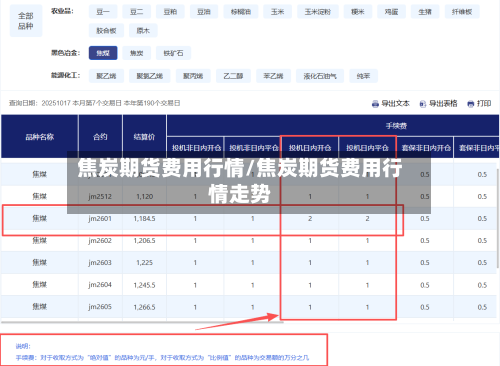Click settlement price 1,245.5
The image size is (500, 366).
click(144, 285)
